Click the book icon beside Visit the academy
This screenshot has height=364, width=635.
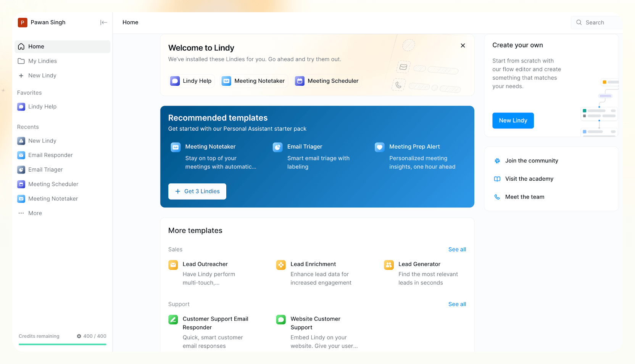497,179
